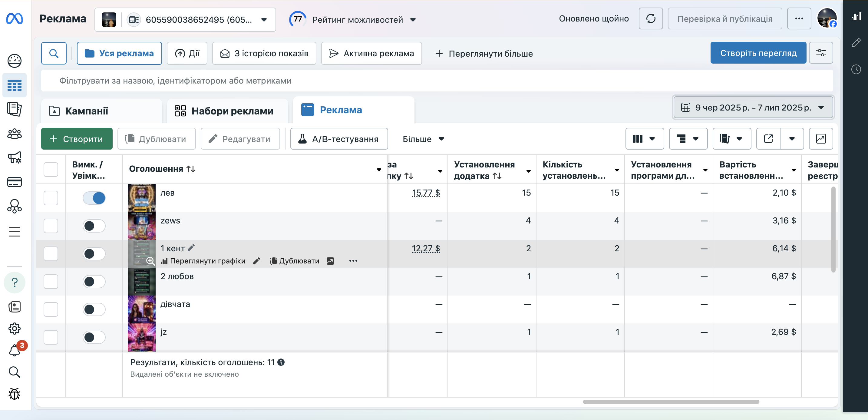Open the export options dropdown arrow
868x420 pixels.
[792, 139]
